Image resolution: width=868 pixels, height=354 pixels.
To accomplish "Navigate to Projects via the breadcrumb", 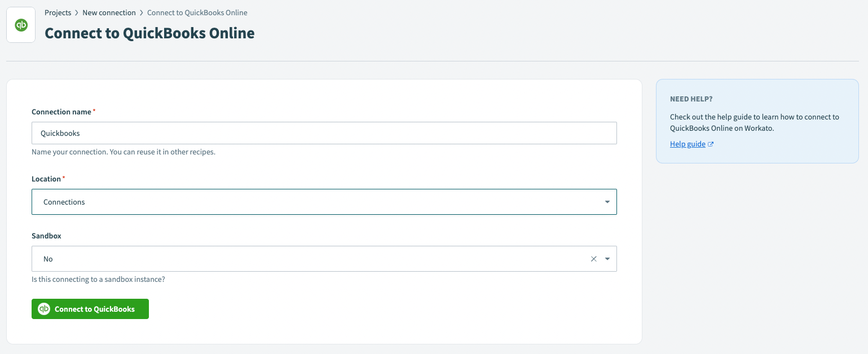I will (x=58, y=12).
